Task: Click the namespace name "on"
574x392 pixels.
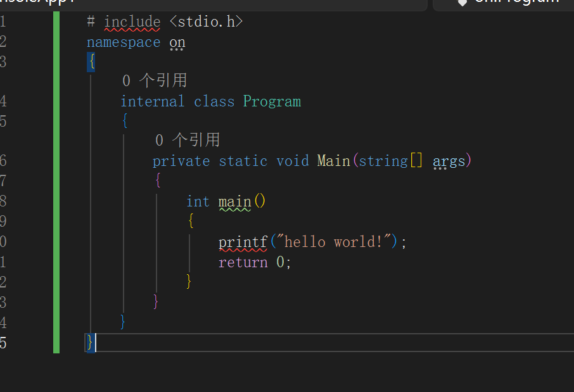Action: pos(177,43)
